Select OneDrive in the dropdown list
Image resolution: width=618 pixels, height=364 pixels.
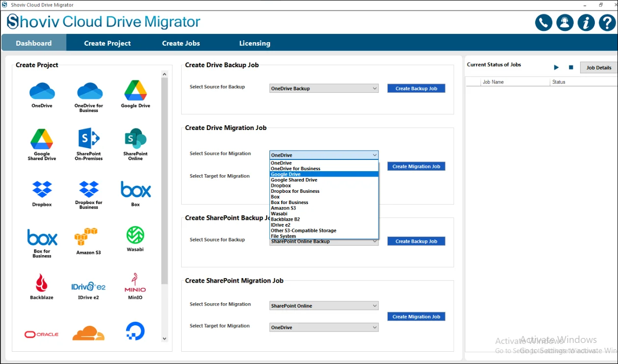point(324,163)
